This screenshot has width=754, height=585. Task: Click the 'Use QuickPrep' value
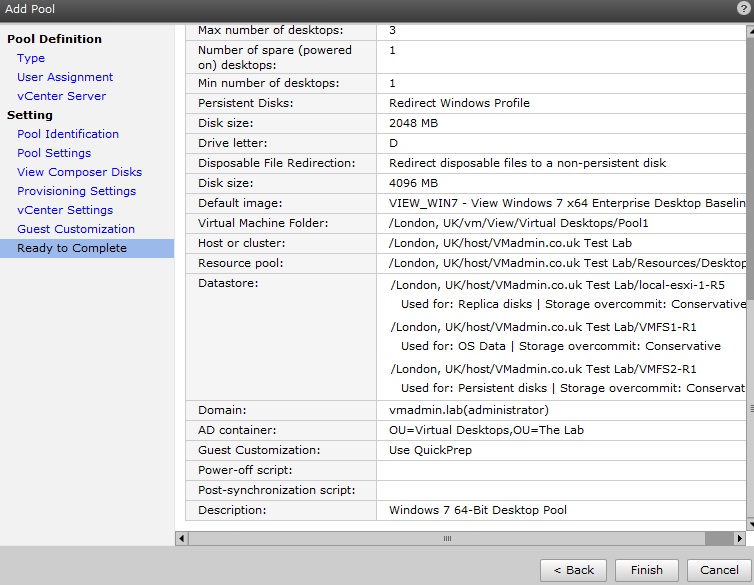pyautogui.click(x=430, y=450)
